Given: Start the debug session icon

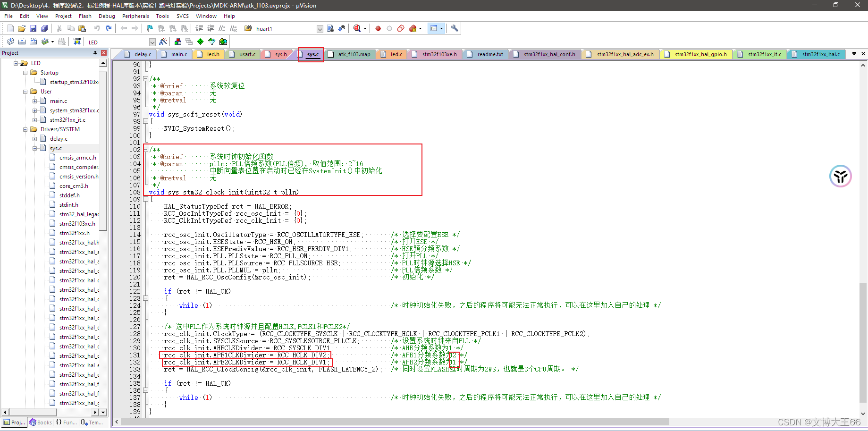Looking at the screenshot, I should (x=357, y=28).
